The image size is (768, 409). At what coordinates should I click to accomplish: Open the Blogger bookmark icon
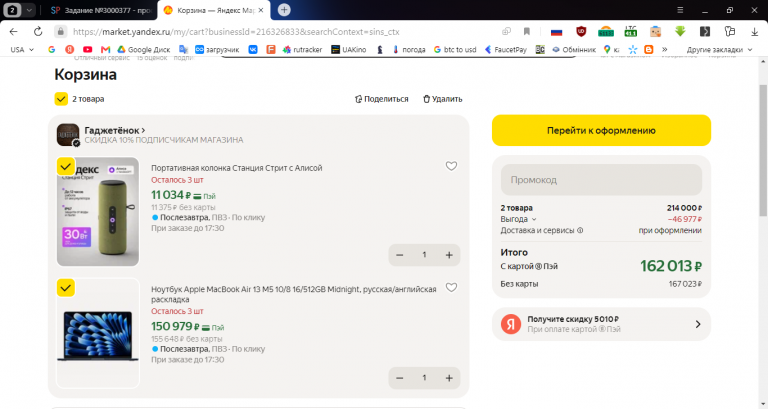pos(649,49)
